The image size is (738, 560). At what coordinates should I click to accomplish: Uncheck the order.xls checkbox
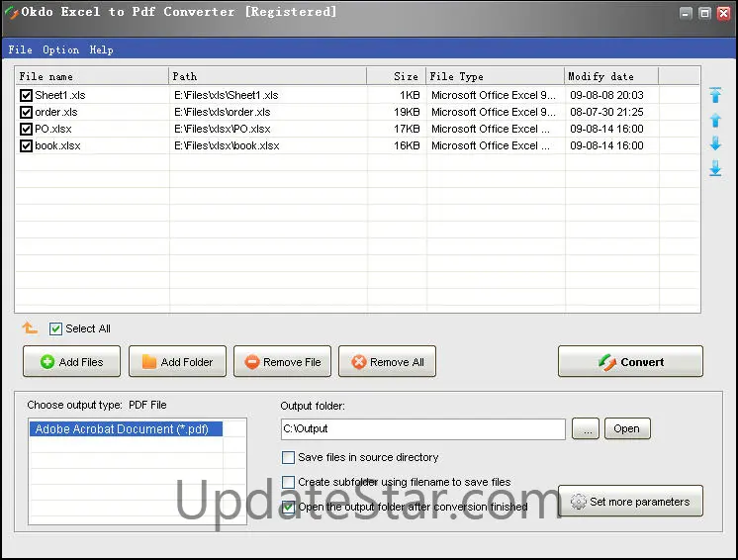(26, 112)
